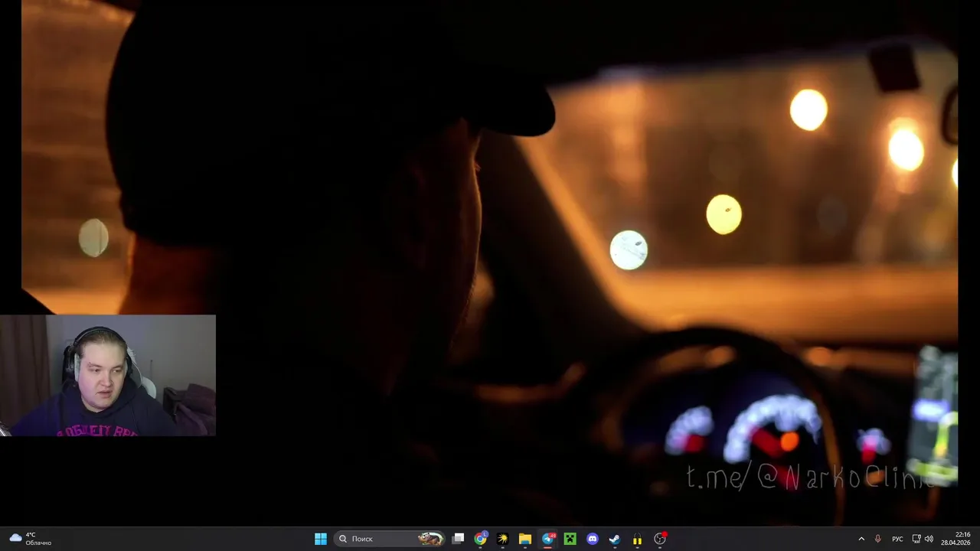Open network status tray icon

tap(916, 539)
